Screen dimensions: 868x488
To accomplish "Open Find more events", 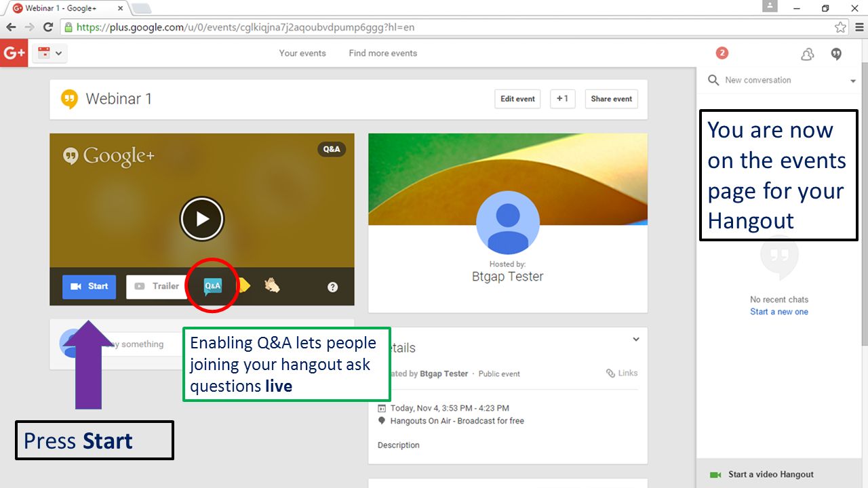I will pyautogui.click(x=383, y=53).
